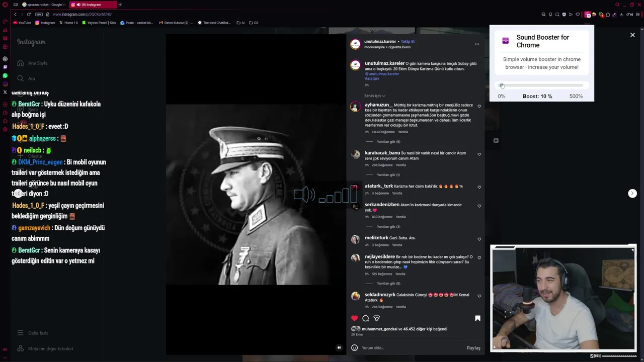Viewport: 644px width, 362px height.
Task: Expand Yanıtları gör (1) under karabacak_banu
Action: [388, 175]
